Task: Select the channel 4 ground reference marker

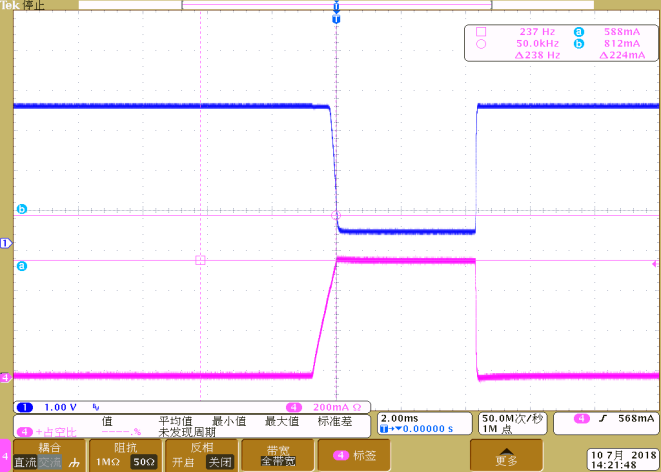Action: tap(5, 377)
